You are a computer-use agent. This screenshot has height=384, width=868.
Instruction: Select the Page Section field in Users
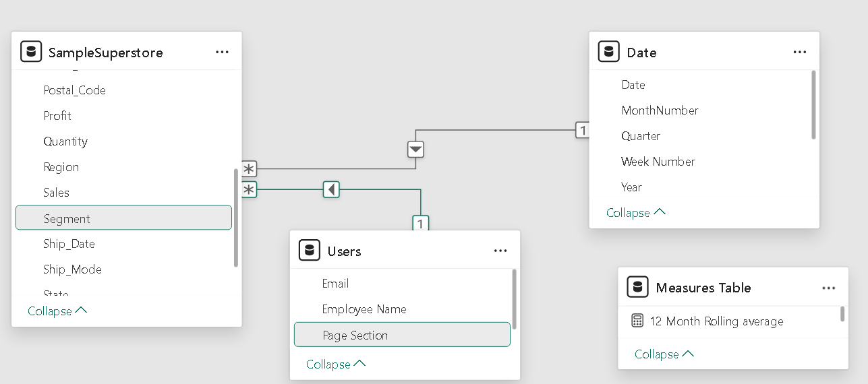click(401, 335)
